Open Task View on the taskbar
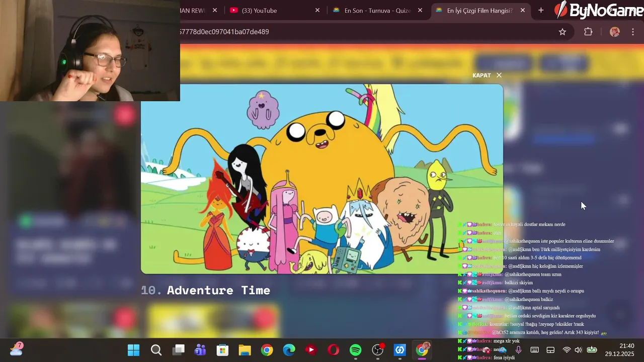Screen dimensions: 644x362 point(178,350)
